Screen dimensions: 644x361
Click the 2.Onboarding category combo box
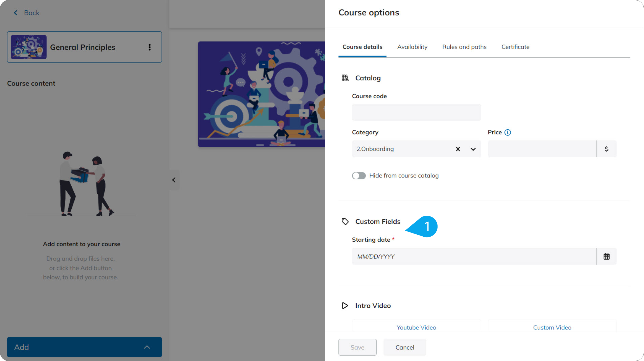click(416, 149)
